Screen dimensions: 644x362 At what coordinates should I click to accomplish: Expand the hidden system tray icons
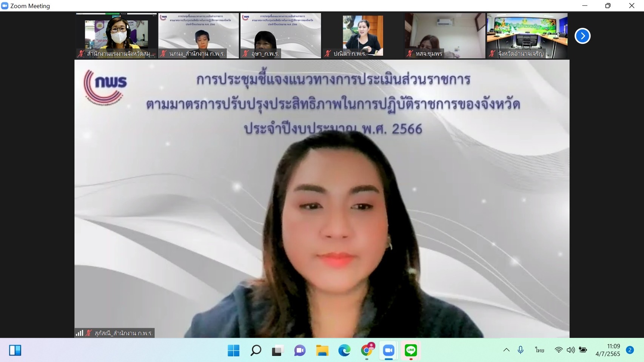[506, 350]
